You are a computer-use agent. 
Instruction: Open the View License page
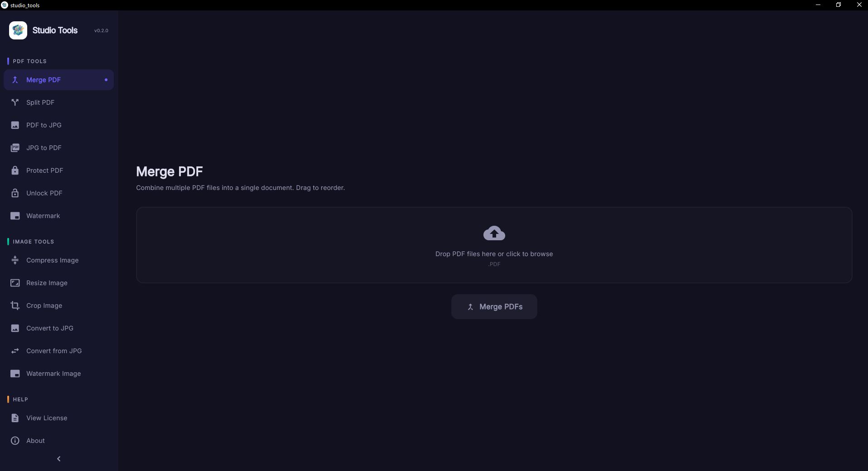coord(46,418)
